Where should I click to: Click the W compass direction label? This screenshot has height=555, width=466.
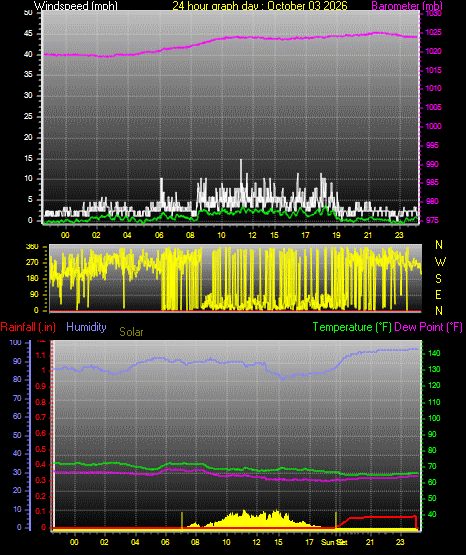click(440, 262)
